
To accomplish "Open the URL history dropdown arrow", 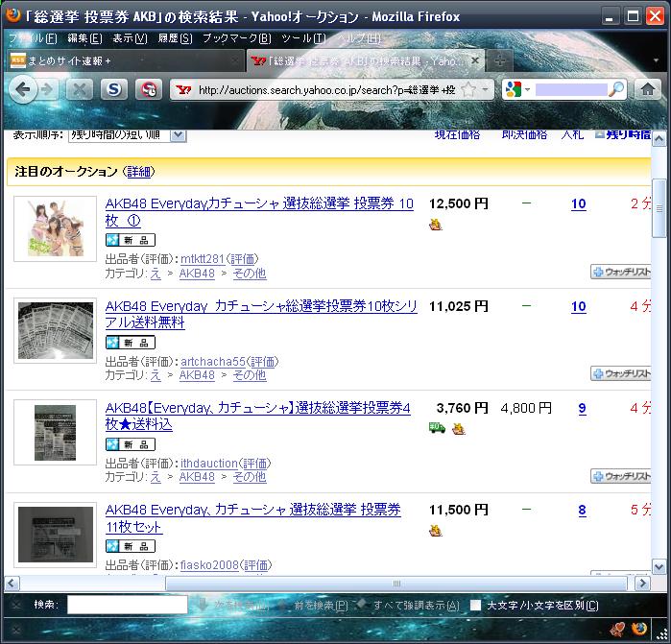I will click(485, 90).
